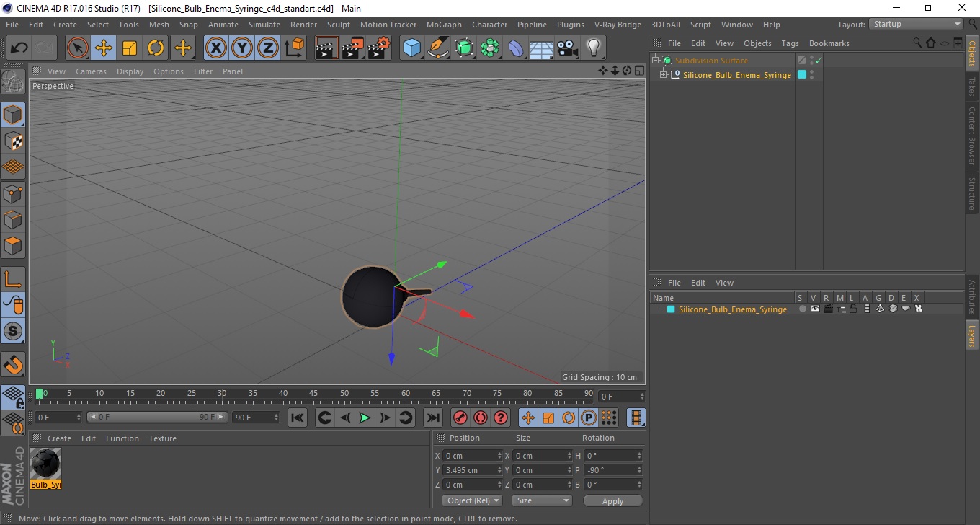This screenshot has height=525, width=980.
Task: Toggle Parameter keyframe recording
Action: click(589, 418)
